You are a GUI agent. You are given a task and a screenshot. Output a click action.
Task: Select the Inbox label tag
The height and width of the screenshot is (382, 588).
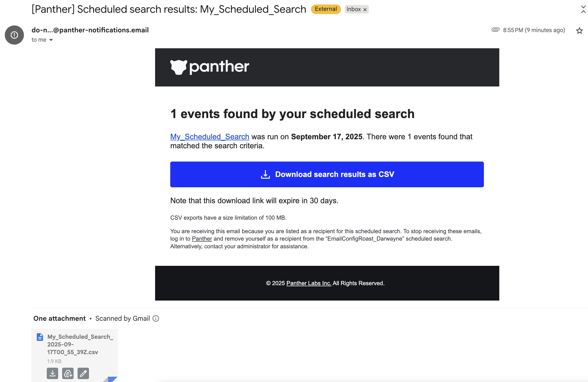pos(354,9)
